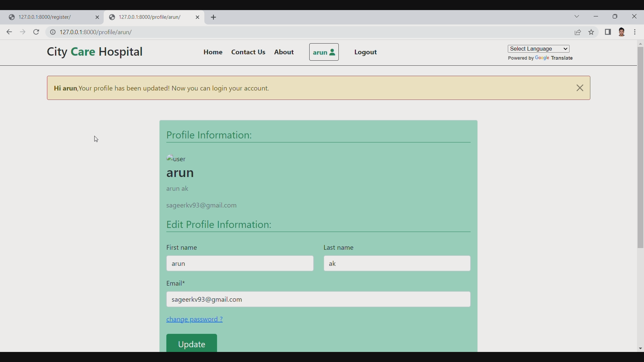Click the site info icon in address bar

(x=53, y=32)
